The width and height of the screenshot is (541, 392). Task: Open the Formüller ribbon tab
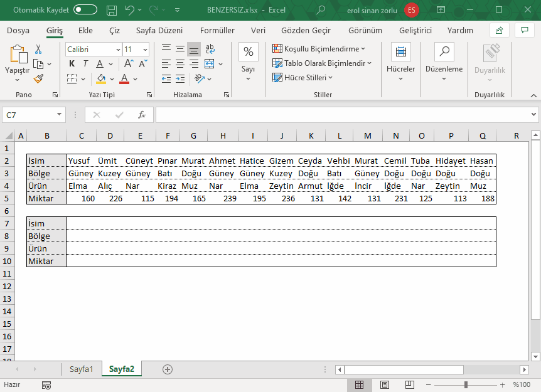217,30
